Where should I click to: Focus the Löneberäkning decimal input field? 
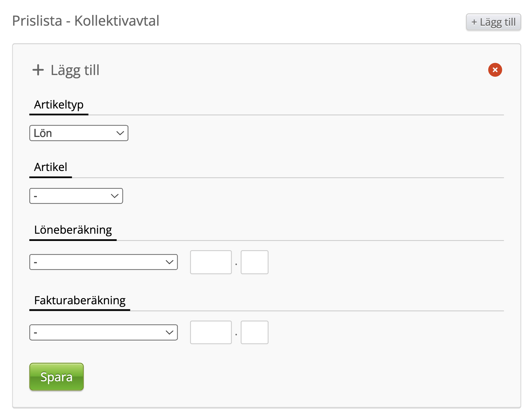coord(254,262)
